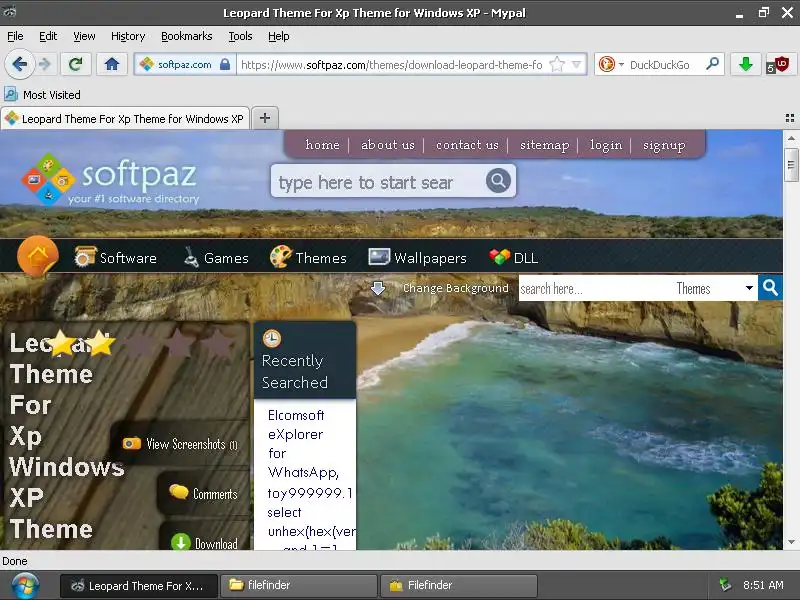Click the 8:51 AM clock

coord(763,585)
